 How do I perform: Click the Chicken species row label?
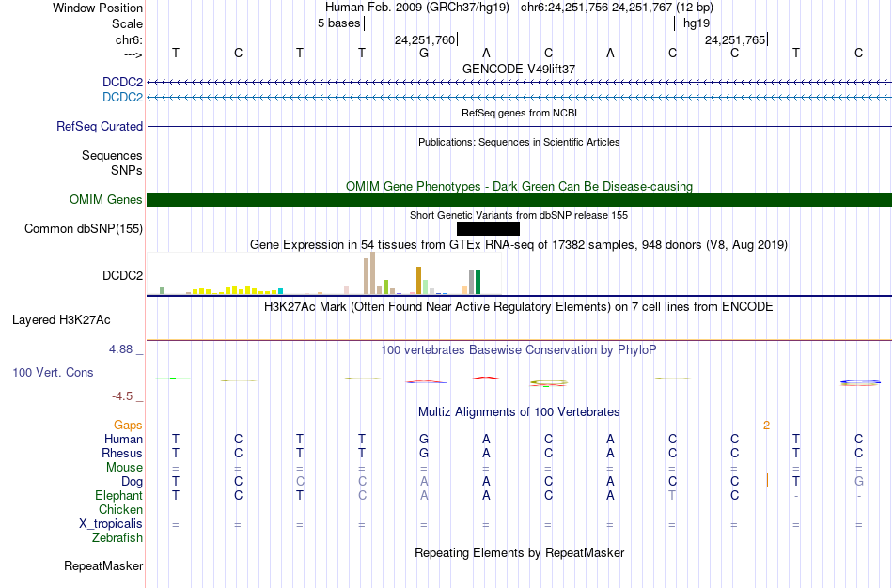click(120, 509)
